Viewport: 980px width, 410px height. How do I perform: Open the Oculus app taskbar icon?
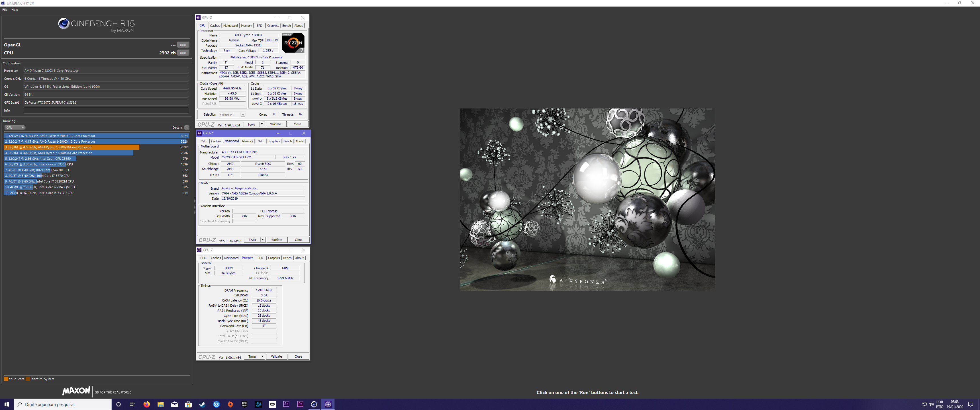(272, 404)
